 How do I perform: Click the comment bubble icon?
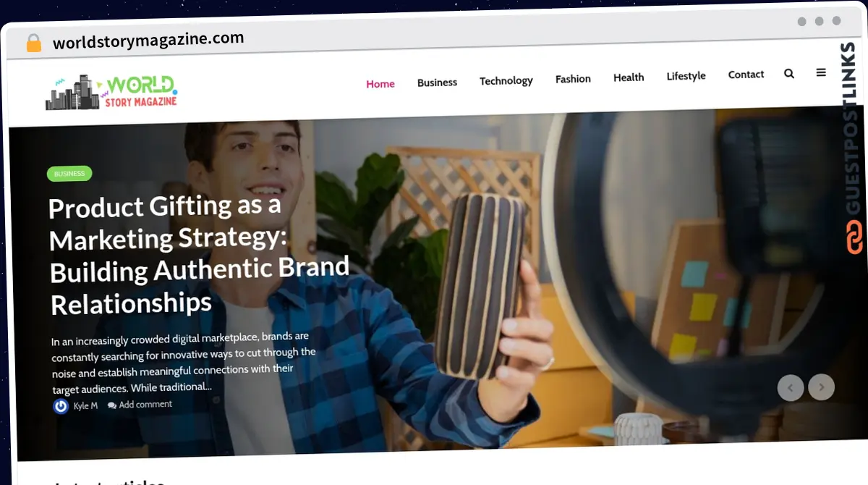pyautogui.click(x=112, y=405)
